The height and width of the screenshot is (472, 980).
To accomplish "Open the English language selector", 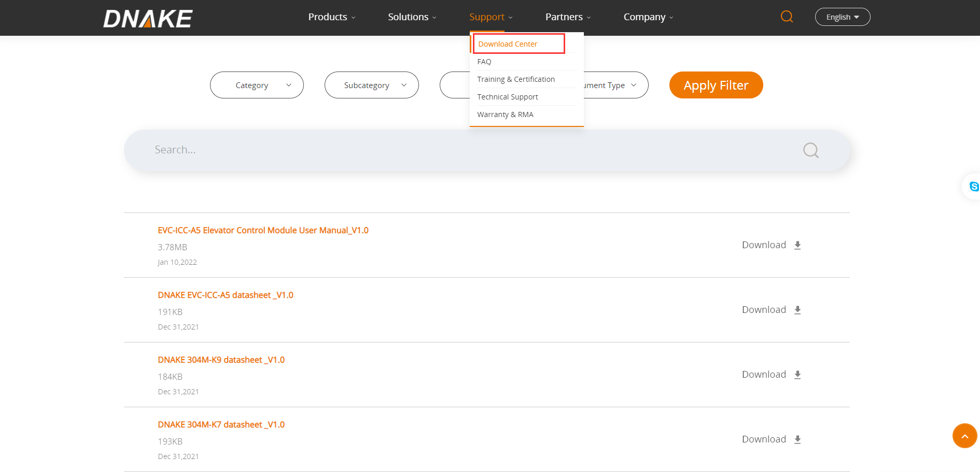I will (x=842, y=17).
